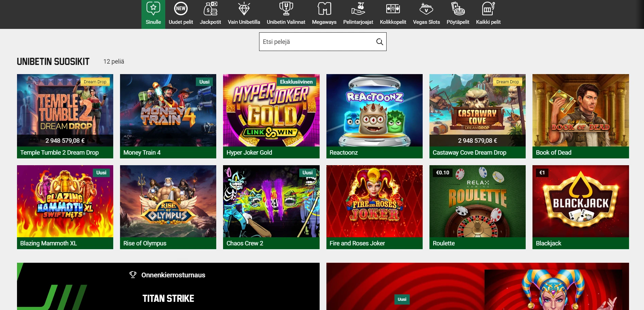Launch Fire and Roses Joker thumbnail
This screenshot has height=310, width=644.
coord(374,201)
